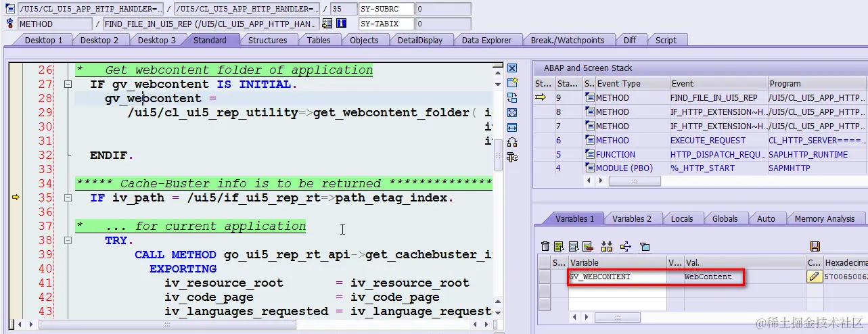
Task: Open the Break./Watchpoints tab
Action: pos(568,40)
